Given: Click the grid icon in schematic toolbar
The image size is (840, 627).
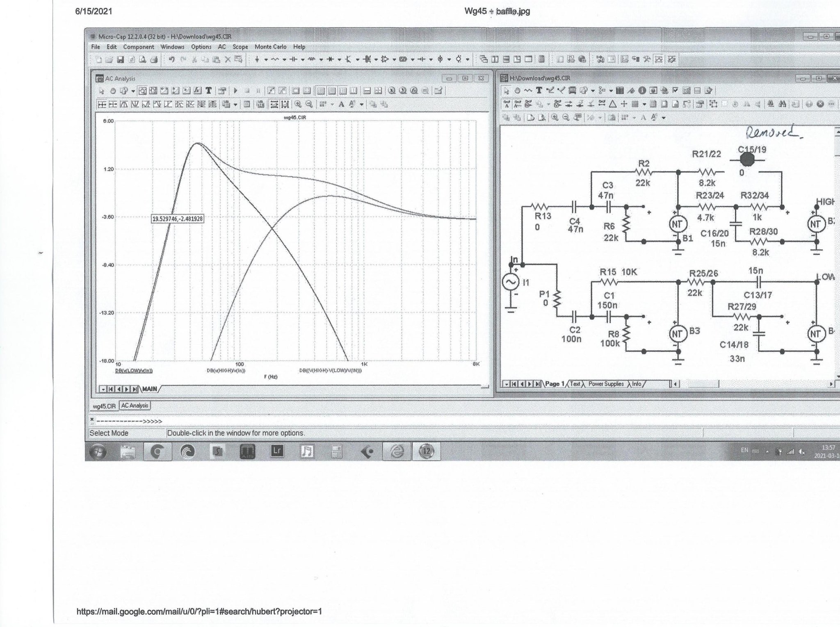Looking at the screenshot, I should [x=635, y=104].
